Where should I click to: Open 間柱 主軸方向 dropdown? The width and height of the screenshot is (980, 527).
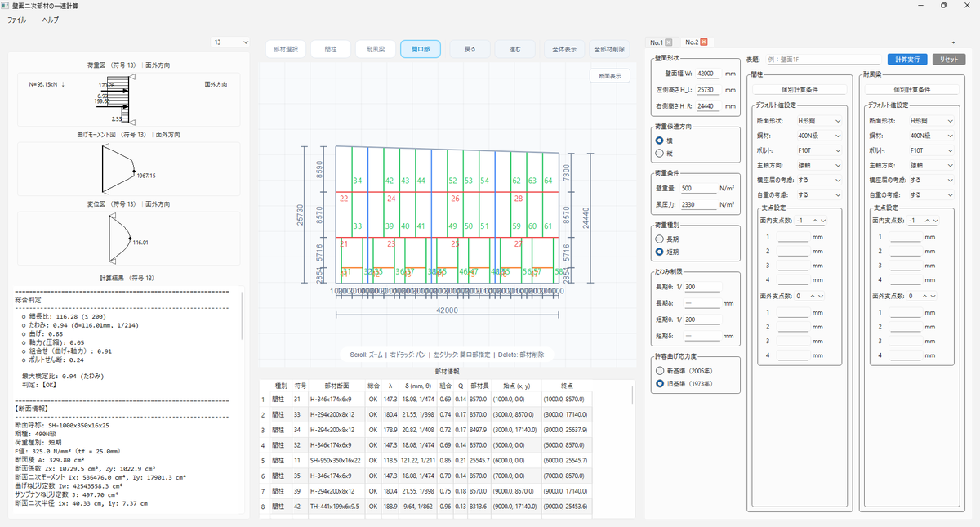pyautogui.click(x=819, y=165)
